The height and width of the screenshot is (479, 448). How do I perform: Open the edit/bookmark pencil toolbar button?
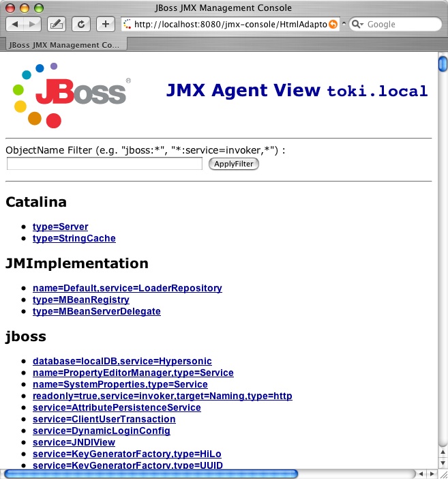(x=57, y=24)
